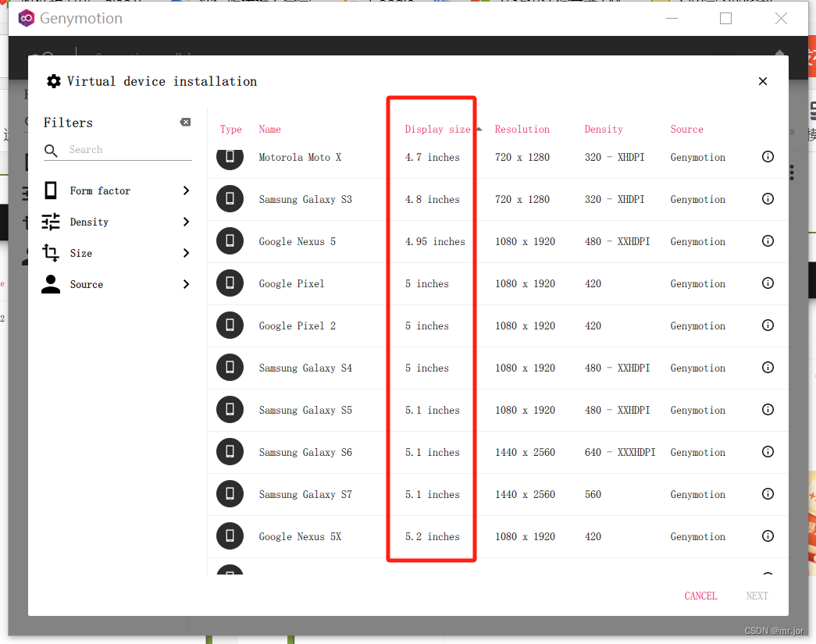Close the Virtual device installation dialog

[x=762, y=81]
